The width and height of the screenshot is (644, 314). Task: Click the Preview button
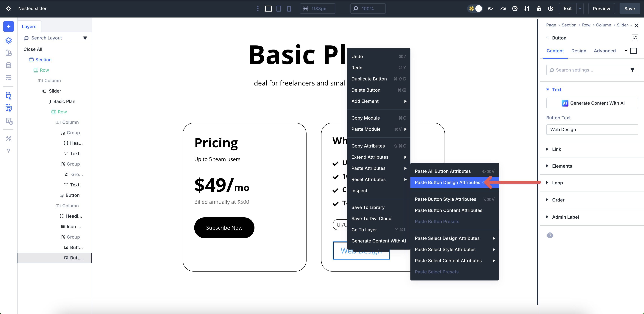(x=601, y=9)
